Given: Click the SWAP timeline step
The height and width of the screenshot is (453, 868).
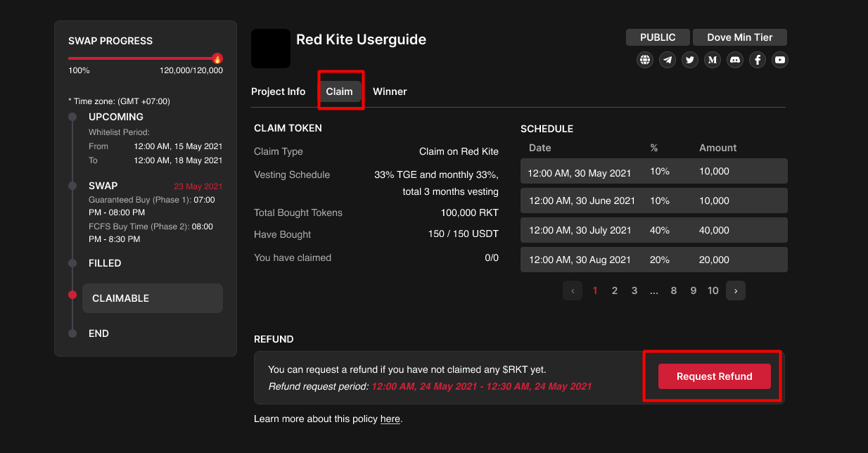Looking at the screenshot, I should [103, 186].
